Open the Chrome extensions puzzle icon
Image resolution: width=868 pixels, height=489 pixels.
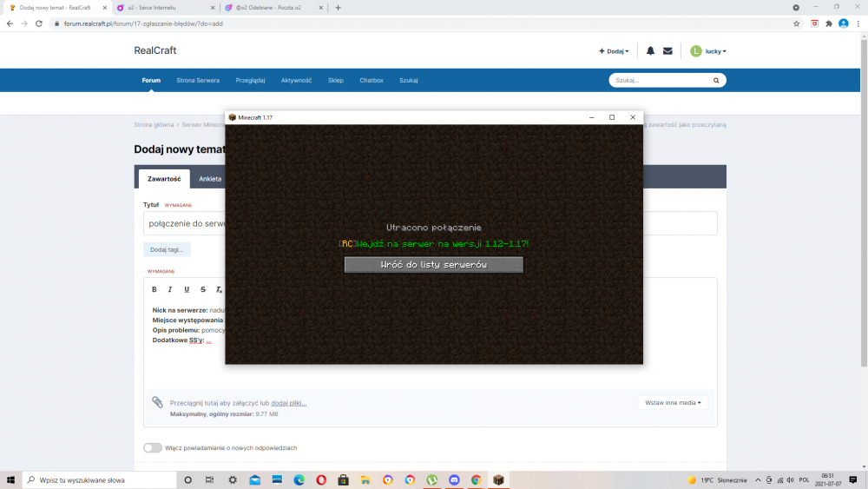829,23
